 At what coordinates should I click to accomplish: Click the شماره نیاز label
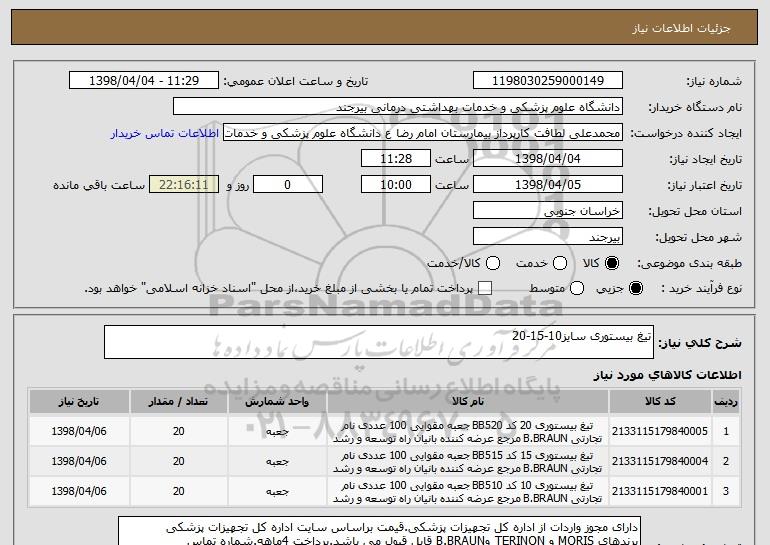(x=714, y=81)
